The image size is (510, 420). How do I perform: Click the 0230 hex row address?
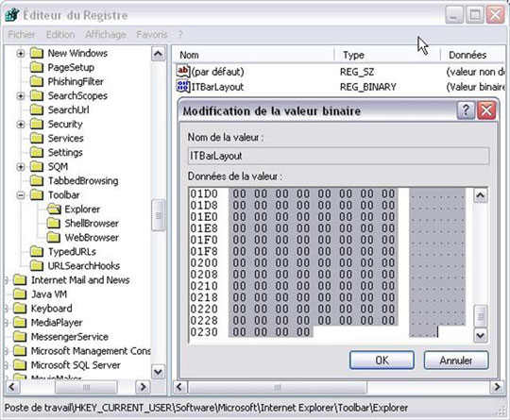[x=204, y=332]
